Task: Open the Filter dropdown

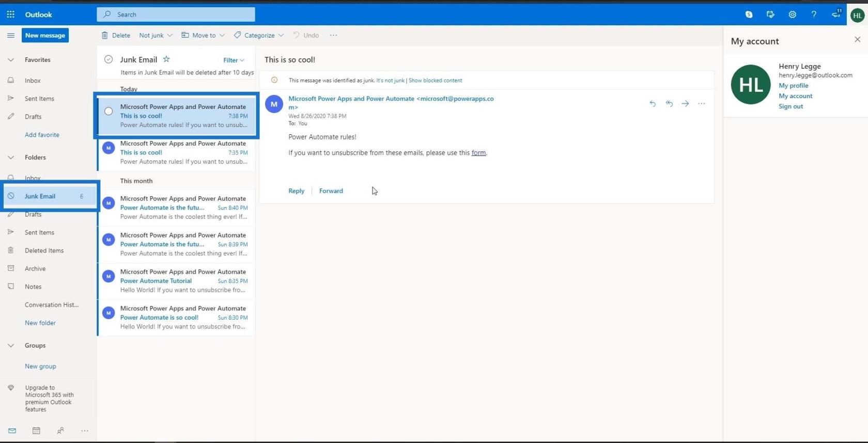Action: click(234, 60)
